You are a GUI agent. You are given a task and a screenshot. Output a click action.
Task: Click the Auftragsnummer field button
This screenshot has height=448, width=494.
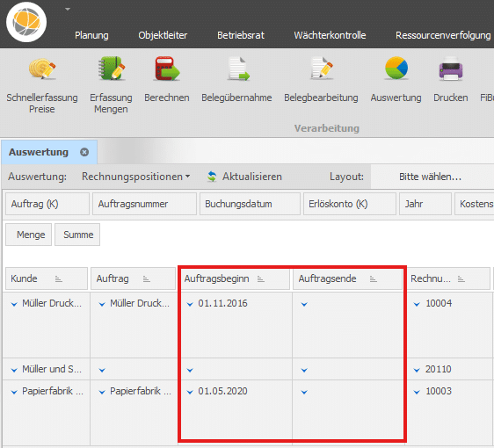click(144, 204)
